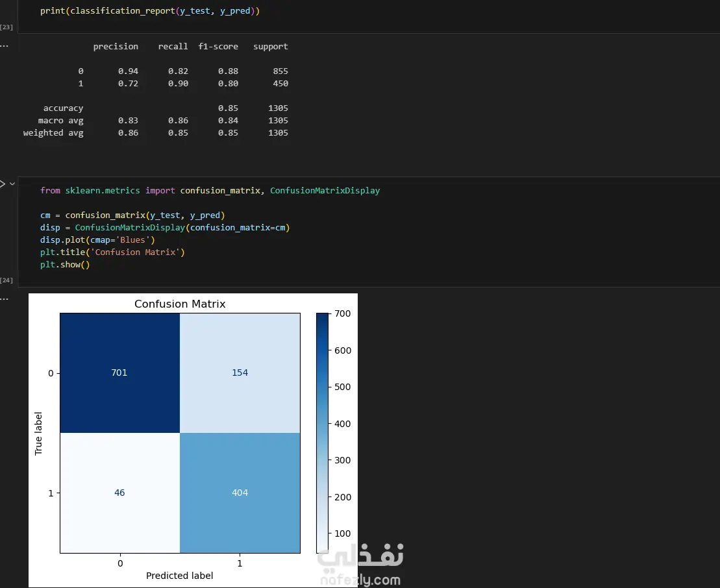Click support value 855

click(x=280, y=71)
